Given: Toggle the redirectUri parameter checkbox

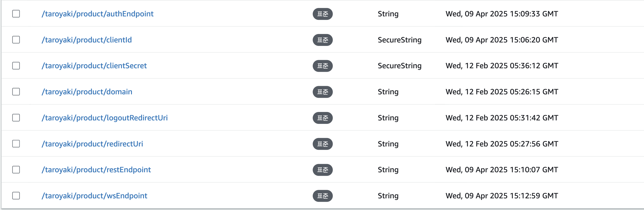Looking at the screenshot, I should 16,143.
